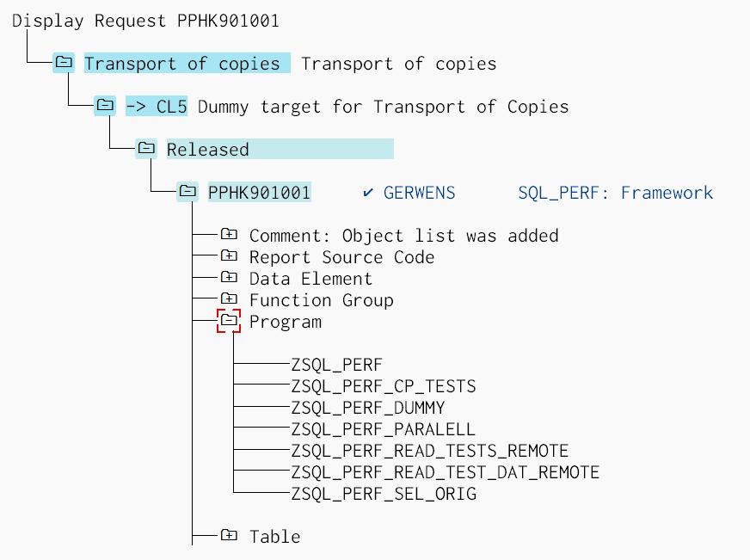Open ZSQL_PERF_READ_TEST_DAT_REMOTE entry
Viewport: 750px width, 560px height.
(446, 472)
